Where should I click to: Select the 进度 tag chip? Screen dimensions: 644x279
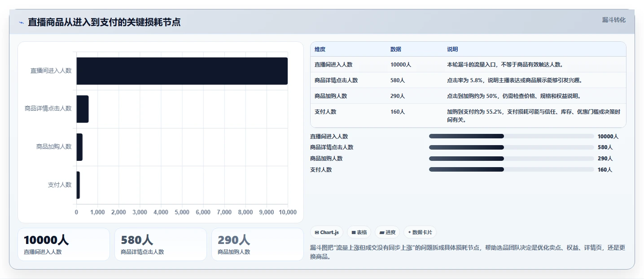click(x=387, y=232)
